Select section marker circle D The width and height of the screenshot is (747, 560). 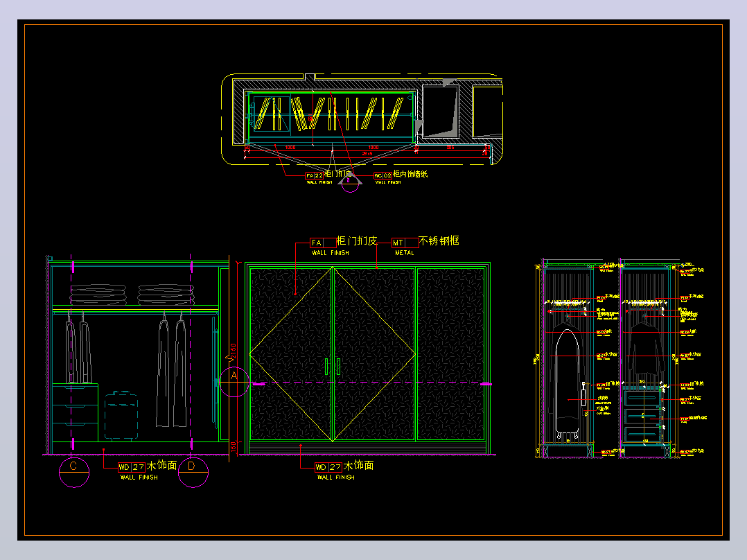coord(193,472)
